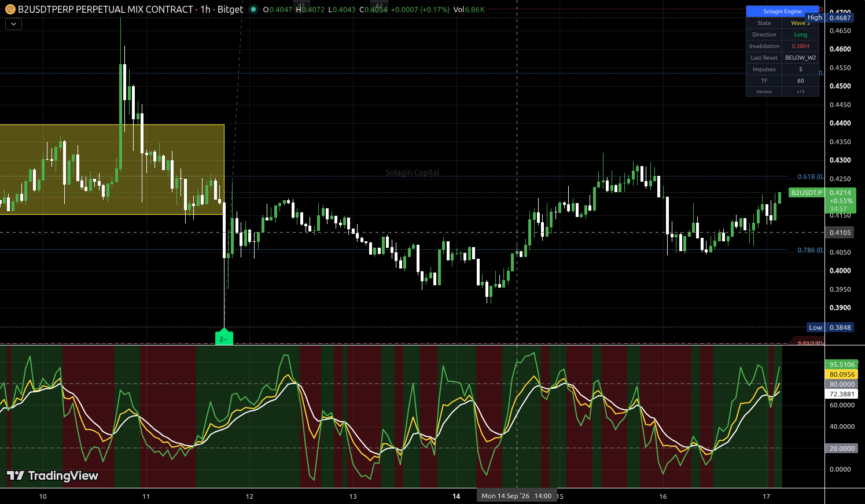Click the 'Last Reset' label cell
Viewport: 865px width, 504px height.
coord(764,58)
